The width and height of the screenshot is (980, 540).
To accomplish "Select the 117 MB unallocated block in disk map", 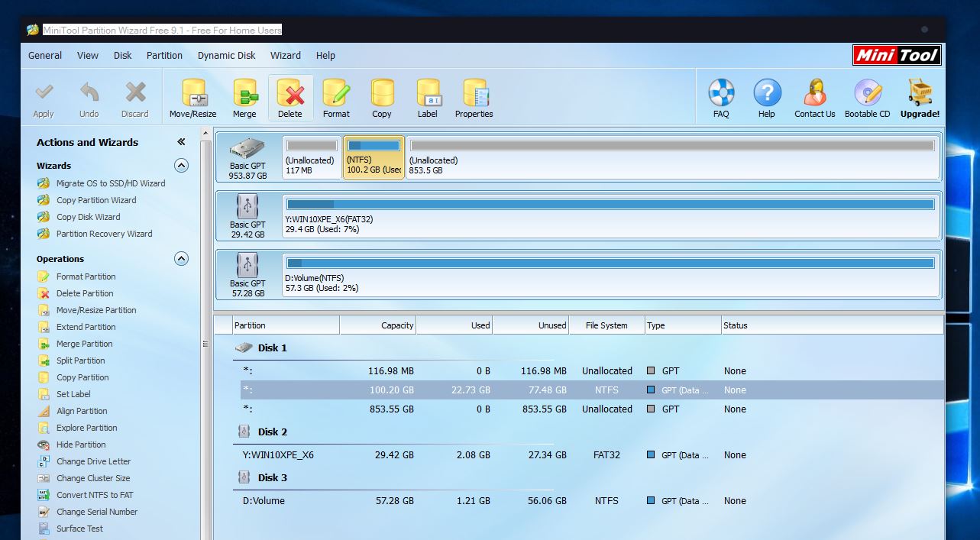I will tap(312, 157).
